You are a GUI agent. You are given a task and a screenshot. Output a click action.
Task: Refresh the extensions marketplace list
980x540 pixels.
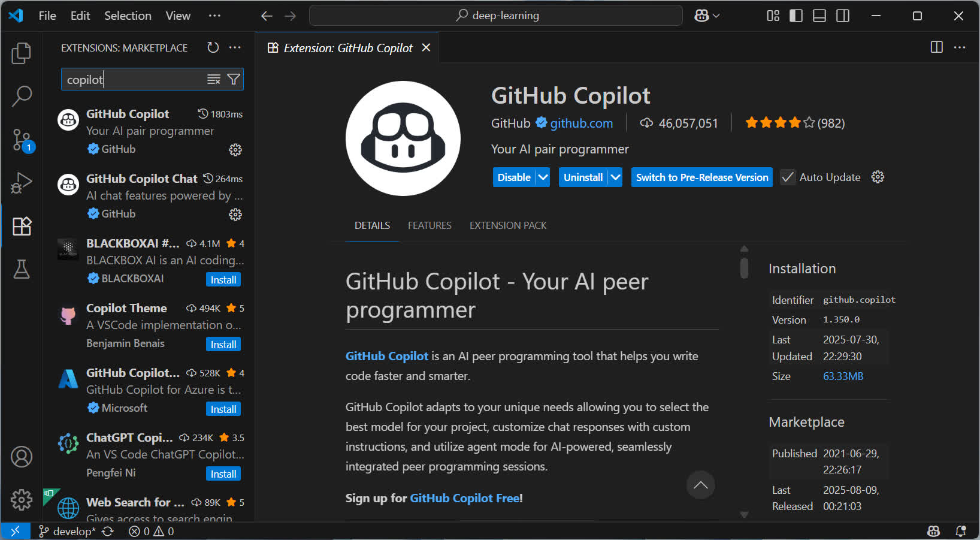[x=213, y=47]
